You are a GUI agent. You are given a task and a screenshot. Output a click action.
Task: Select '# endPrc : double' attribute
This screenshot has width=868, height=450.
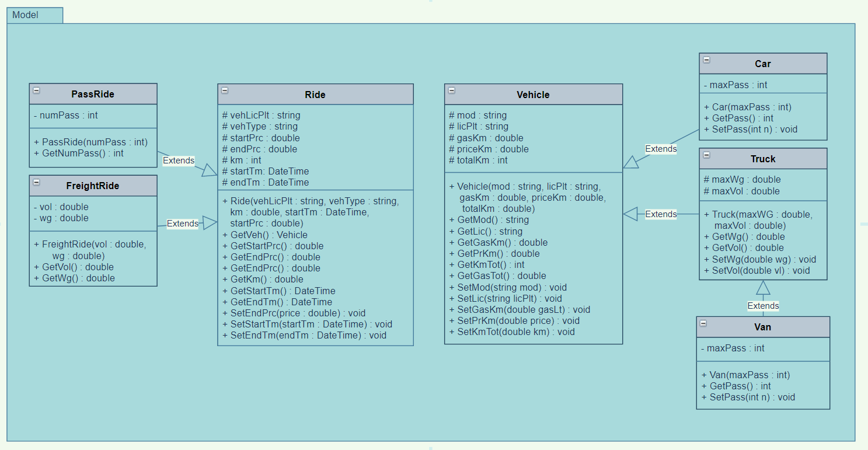point(259,149)
